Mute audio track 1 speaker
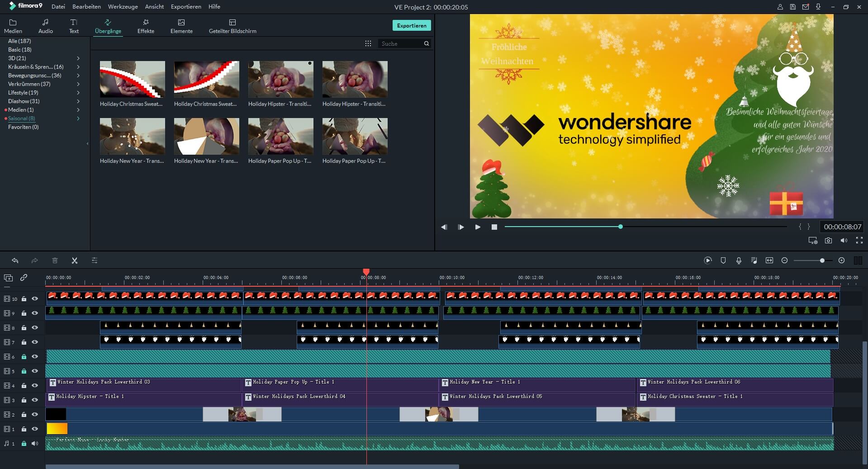868x469 pixels. pos(35,443)
